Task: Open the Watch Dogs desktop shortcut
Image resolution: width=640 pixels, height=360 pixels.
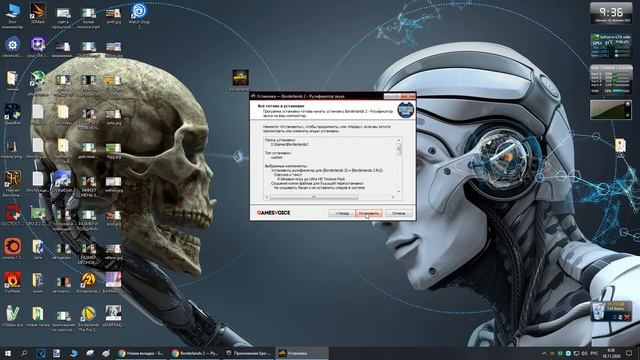Action: [x=139, y=15]
